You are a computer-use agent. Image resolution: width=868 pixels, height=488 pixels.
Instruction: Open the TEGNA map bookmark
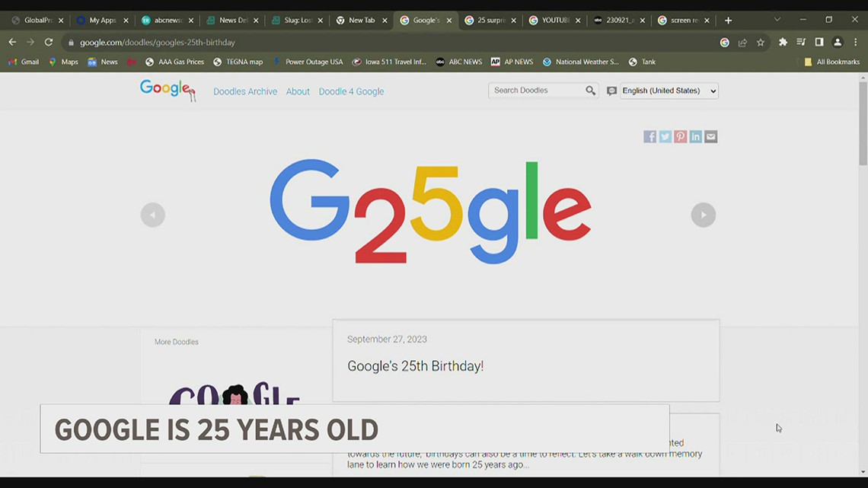[x=238, y=62]
